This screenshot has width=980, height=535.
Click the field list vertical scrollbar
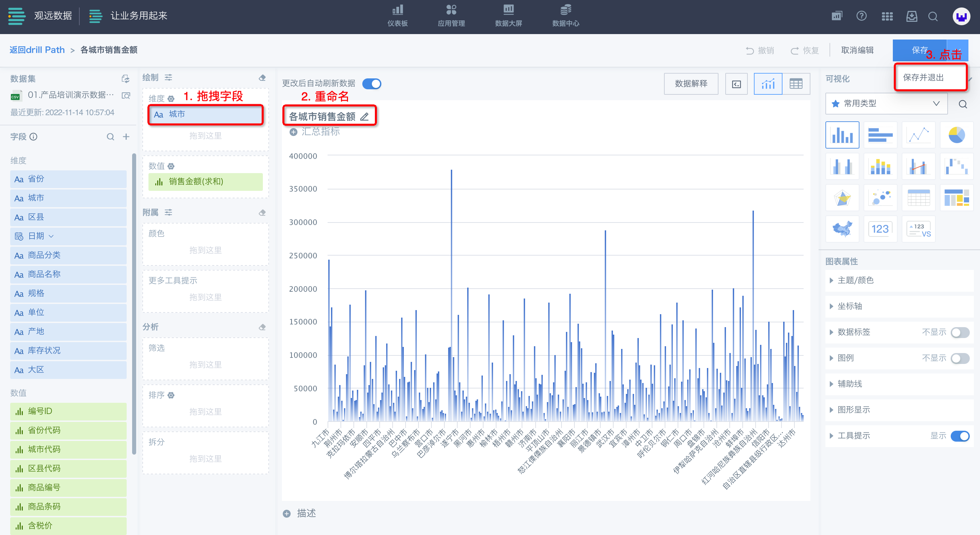click(x=134, y=305)
